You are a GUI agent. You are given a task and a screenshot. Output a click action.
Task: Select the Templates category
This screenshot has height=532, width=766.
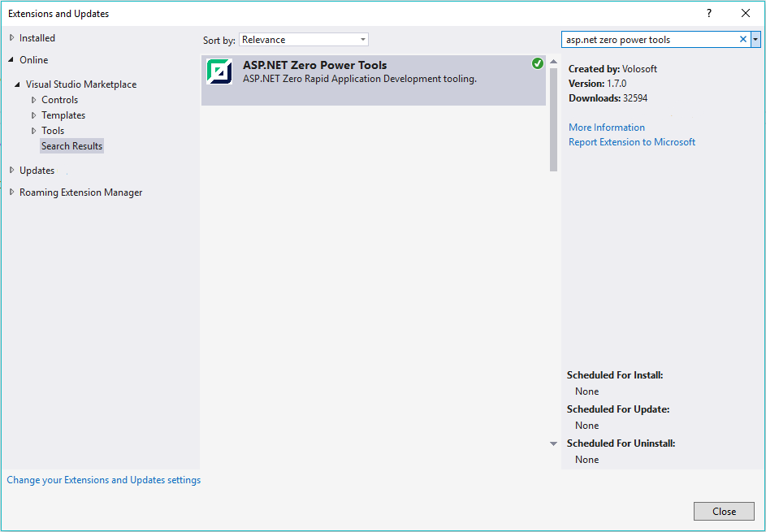(63, 115)
